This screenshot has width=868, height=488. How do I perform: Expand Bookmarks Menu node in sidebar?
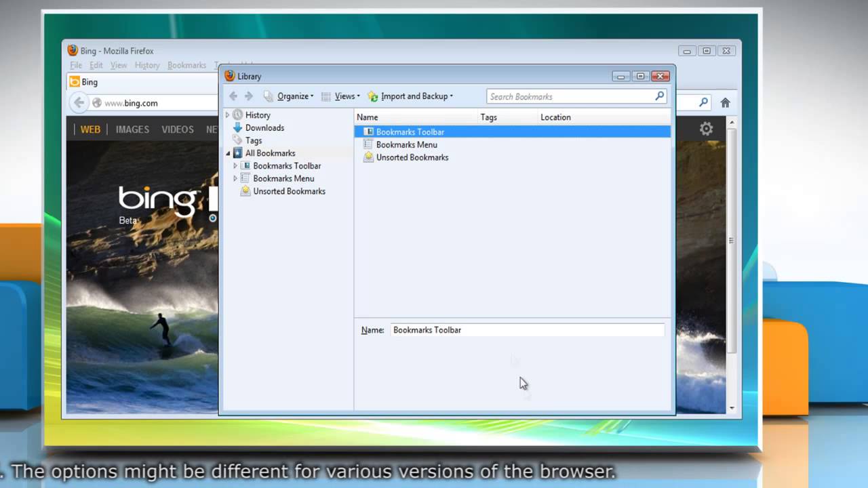pos(235,179)
